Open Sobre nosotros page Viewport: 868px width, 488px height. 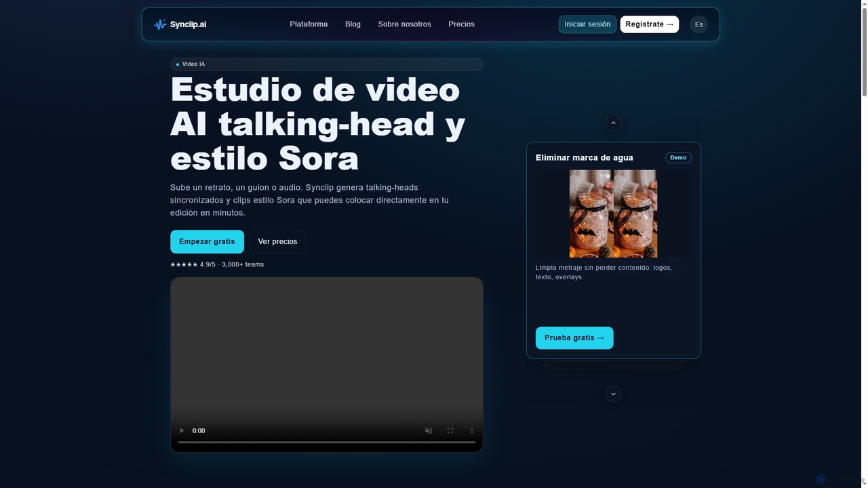tap(404, 24)
